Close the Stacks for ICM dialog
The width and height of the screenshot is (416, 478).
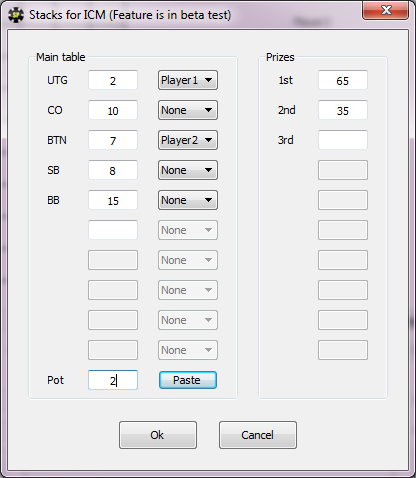point(385,10)
